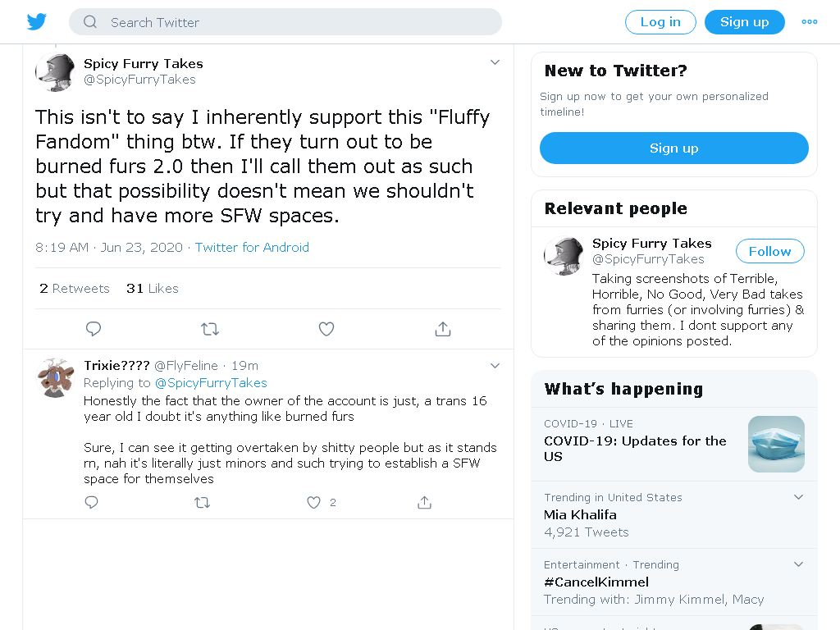840x630 pixels.
Task: Reply to Trixie's comment
Action: point(92,503)
